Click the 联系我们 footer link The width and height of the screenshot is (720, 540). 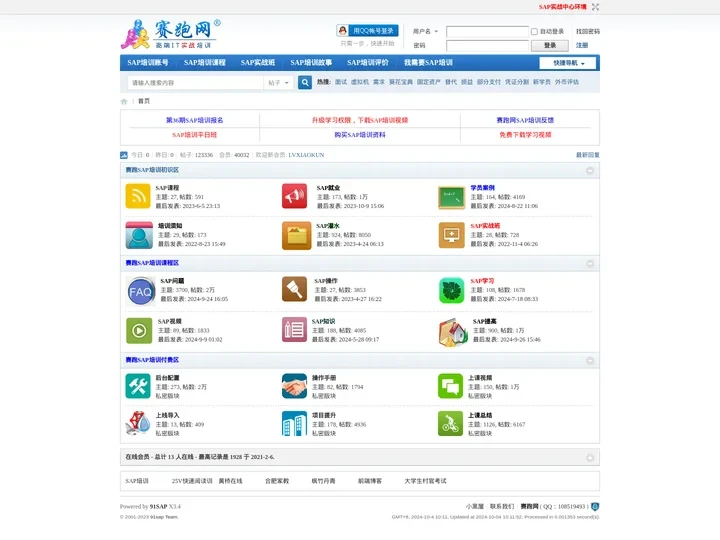point(502,506)
